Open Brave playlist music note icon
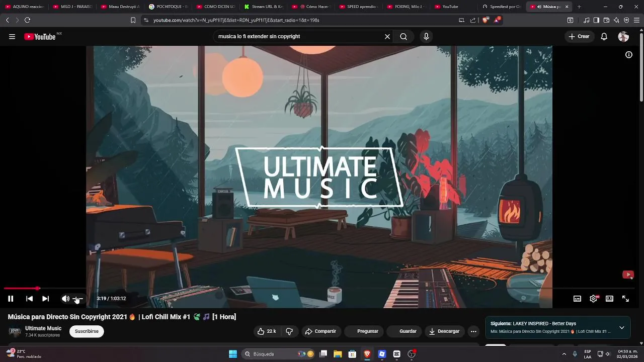644x362 pixels. [x=587, y=20]
